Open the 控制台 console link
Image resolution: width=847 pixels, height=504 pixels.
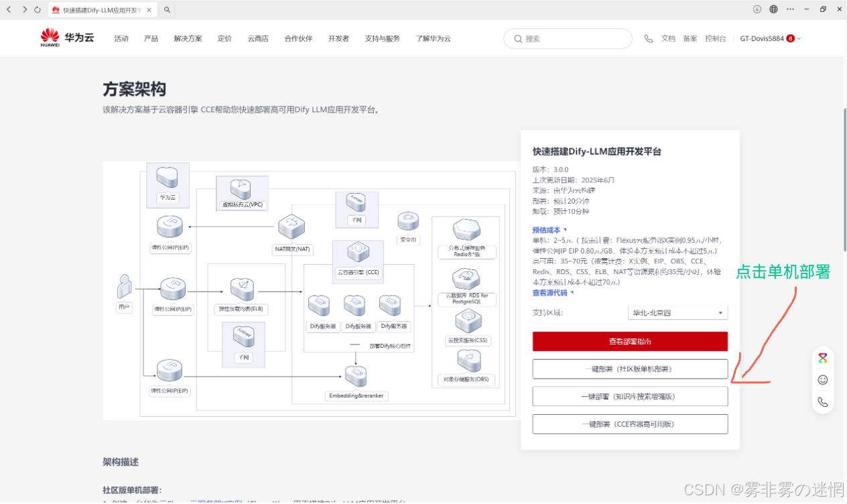[x=715, y=39]
